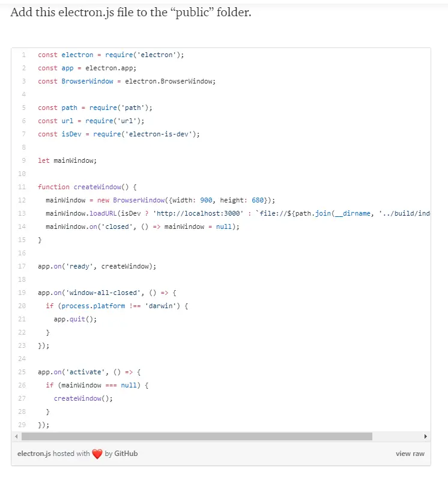448x480 pixels.
Task: Click the "let mainWindow;" line
Action: click(x=67, y=160)
